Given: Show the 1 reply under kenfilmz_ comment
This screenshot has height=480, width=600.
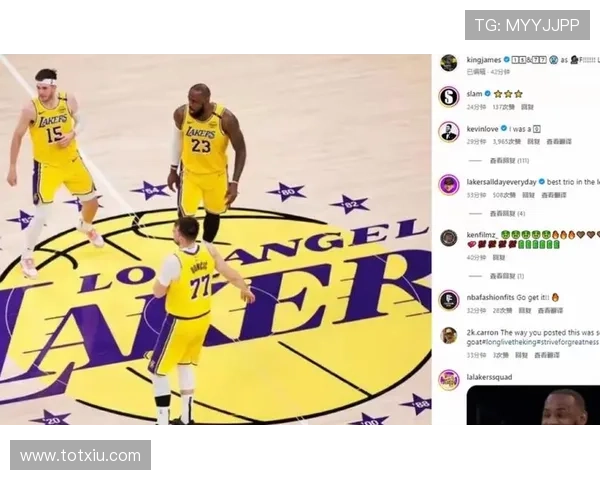Looking at the screenshot, I should (507, 275).
